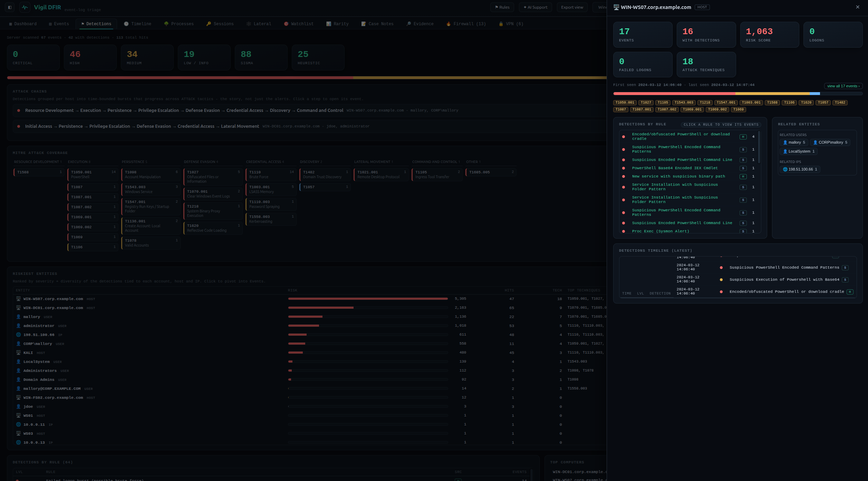Click 'Resource Development' step in first attack chain
This screenshot has width=868, height=481.
49,110
